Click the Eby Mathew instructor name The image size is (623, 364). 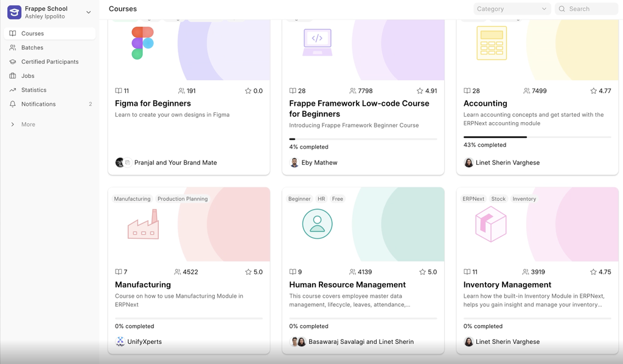tap(319, 163)
